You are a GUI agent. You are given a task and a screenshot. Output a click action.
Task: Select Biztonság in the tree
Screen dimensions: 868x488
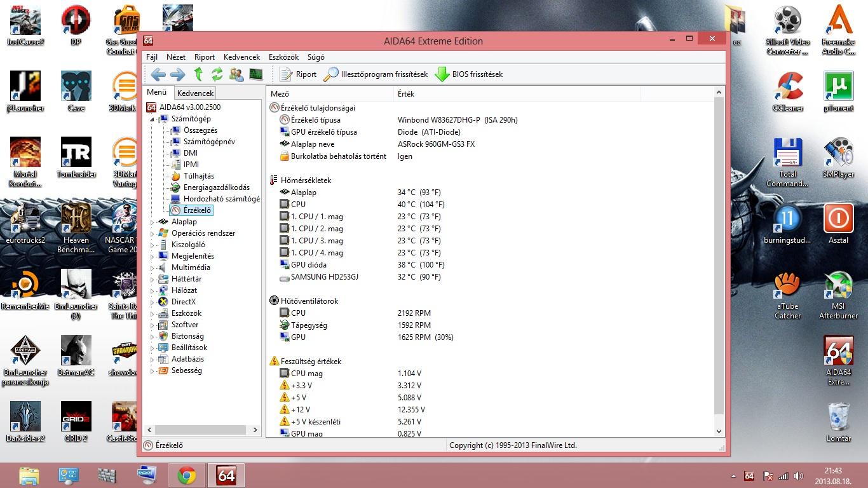pyautogui.click(x=187, y=336)
